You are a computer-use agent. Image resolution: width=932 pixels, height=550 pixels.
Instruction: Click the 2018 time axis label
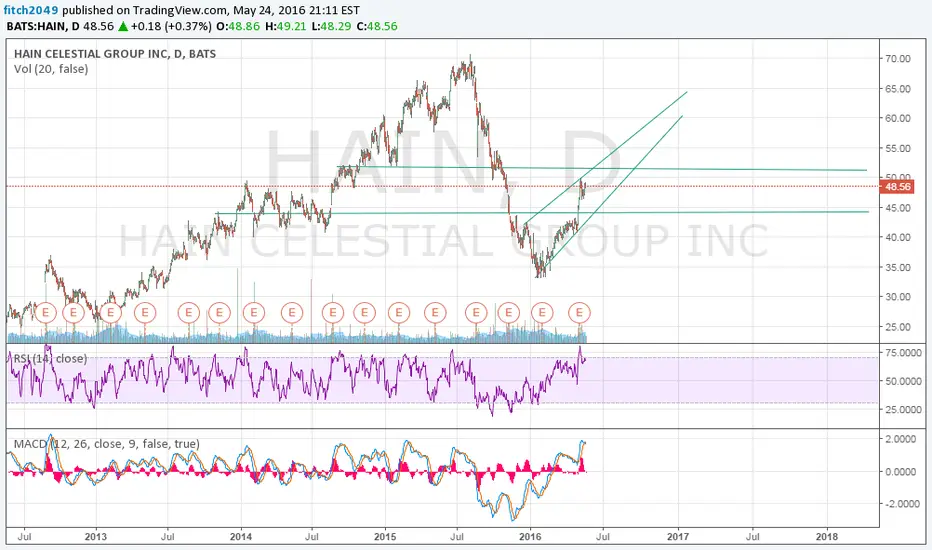(827, 537)
